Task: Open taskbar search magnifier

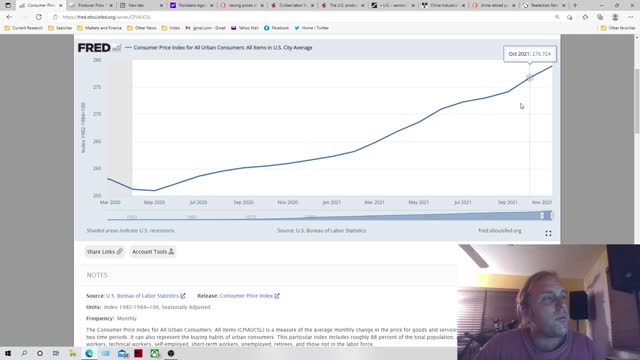Action: [24, 353]
